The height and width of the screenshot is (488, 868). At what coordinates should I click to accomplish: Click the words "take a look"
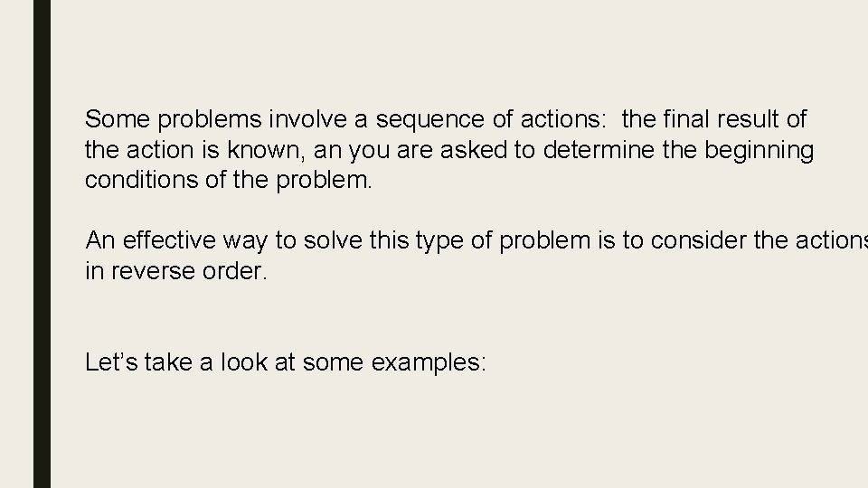click(x=206, y=362)
